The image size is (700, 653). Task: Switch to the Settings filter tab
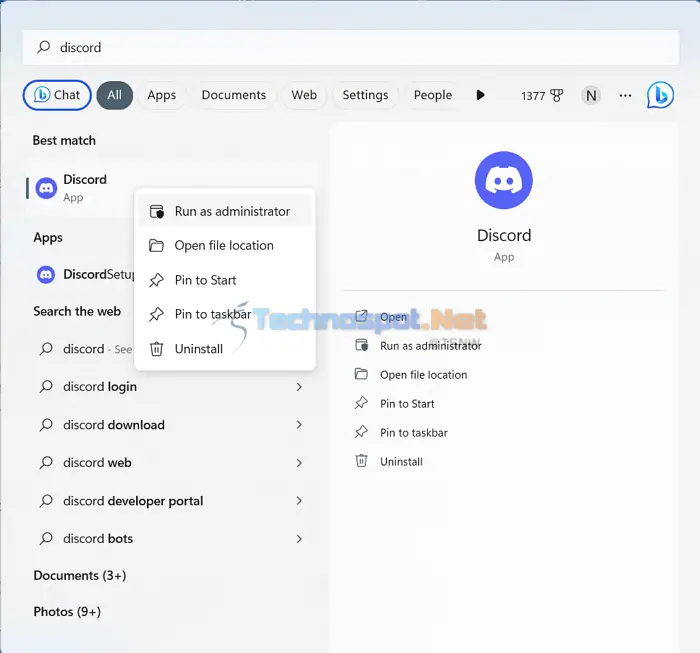point(365,95)
